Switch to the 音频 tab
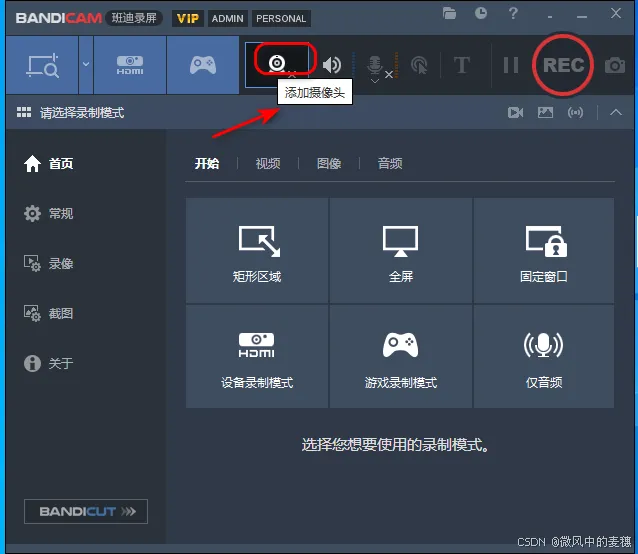The width and height of the screenshot is (638, 554). [x=390, y=164]
